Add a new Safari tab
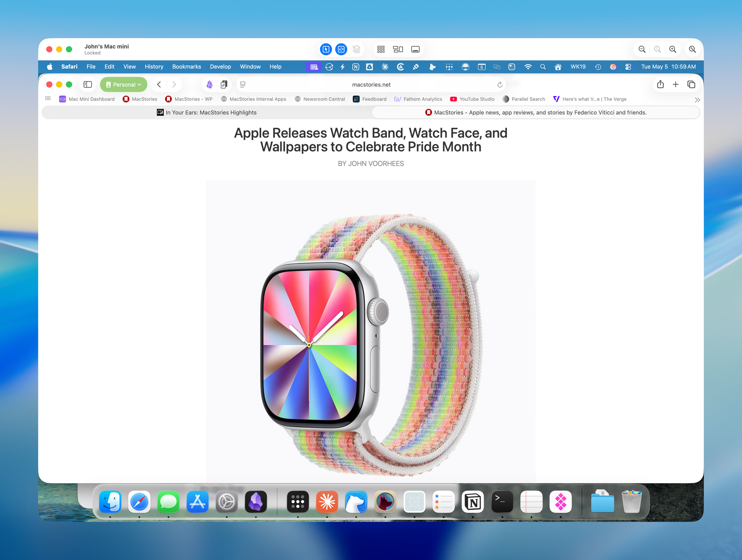This screenshot has height=560, width=742. point(676,84)
